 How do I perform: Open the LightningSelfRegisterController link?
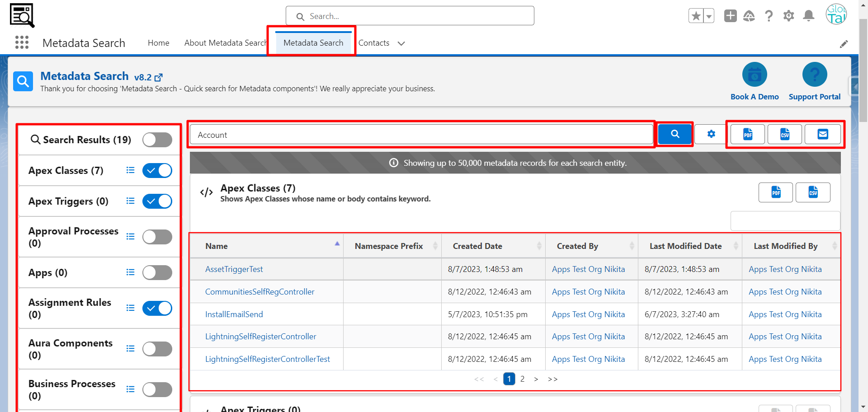(260, 337)
